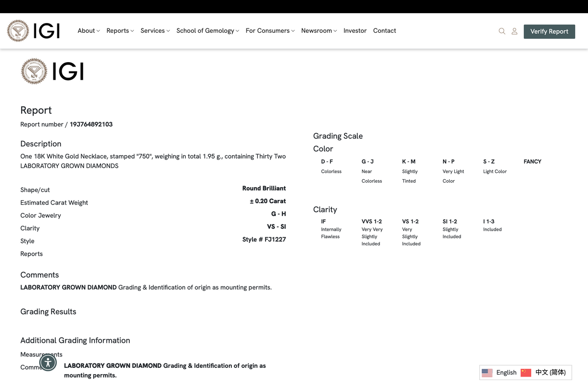
Task: Click the SI 1-2 clarity grade
Action: click(450, 221)
